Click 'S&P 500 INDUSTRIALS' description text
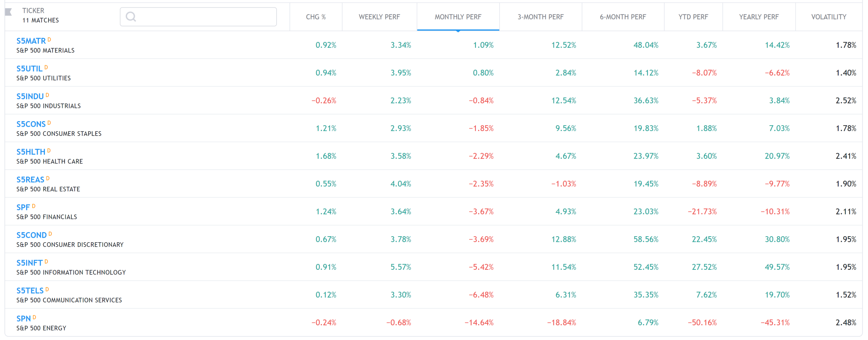This screenshot has width=868, height=340. tap(48, 106)
